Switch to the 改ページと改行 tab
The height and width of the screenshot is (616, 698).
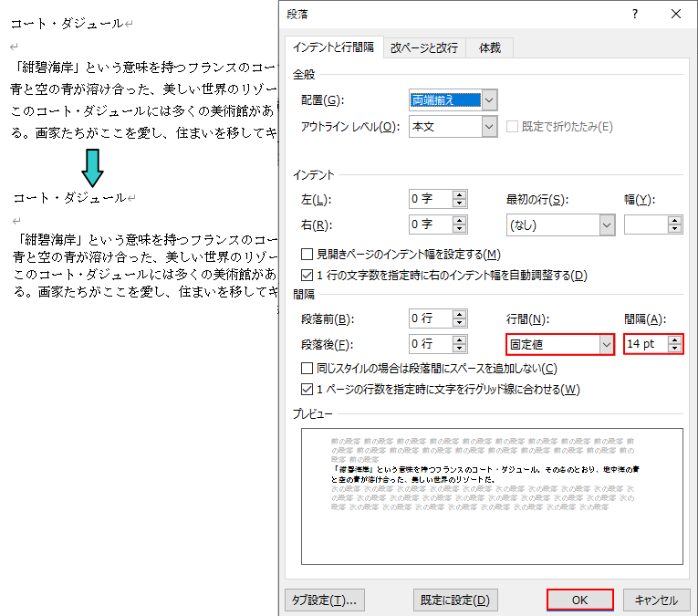[x=423, y=47]
